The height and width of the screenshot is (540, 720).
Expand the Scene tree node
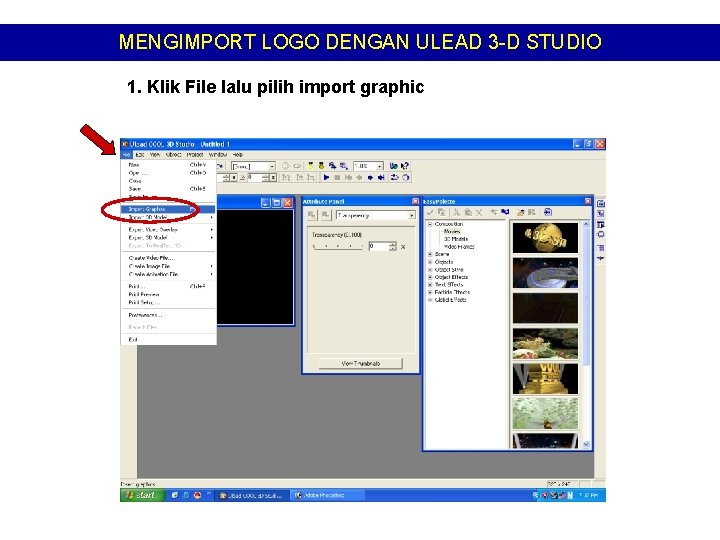pyautogui.click(x=430, y=254)
